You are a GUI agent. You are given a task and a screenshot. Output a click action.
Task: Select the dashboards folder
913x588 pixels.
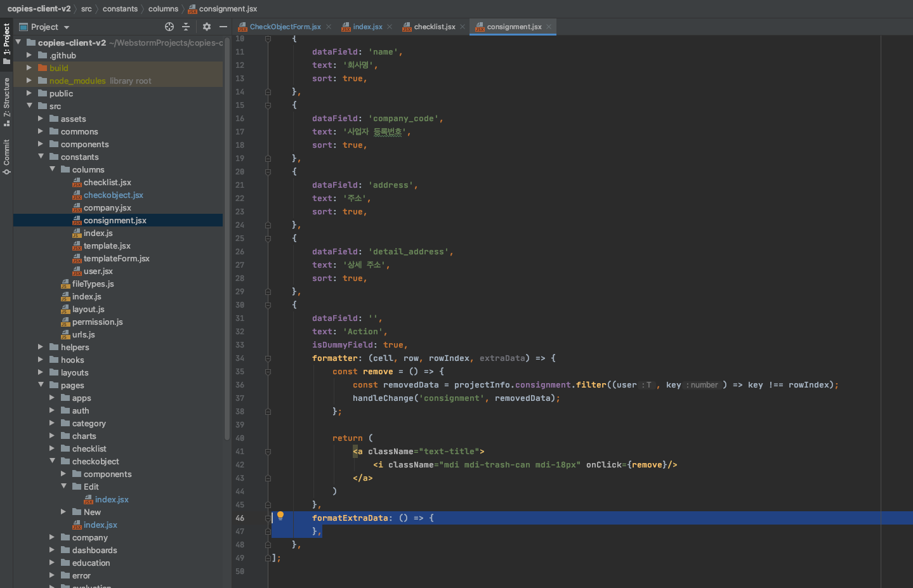point(95,550)
